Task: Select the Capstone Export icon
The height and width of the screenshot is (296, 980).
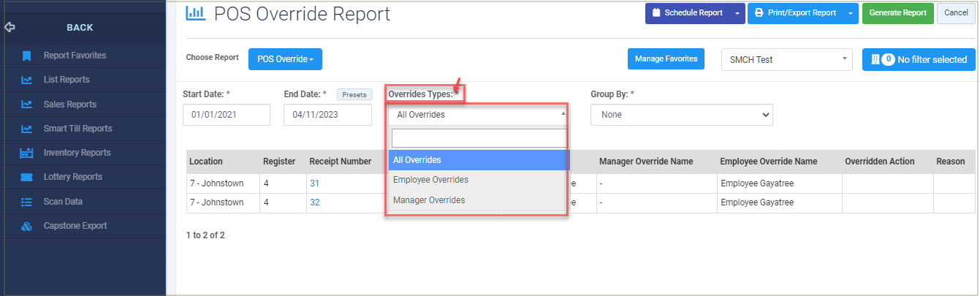Action: coord(26,226)
